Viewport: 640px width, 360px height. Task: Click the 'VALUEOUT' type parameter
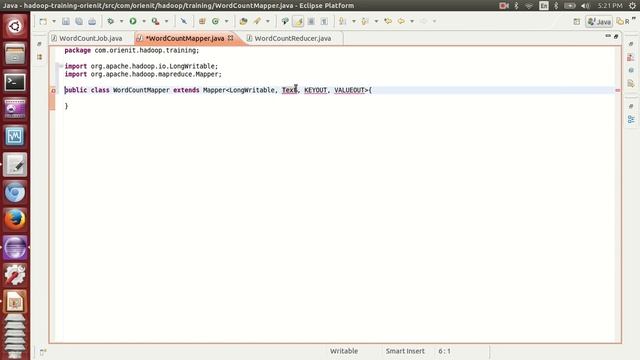click(x=349, y=90)
